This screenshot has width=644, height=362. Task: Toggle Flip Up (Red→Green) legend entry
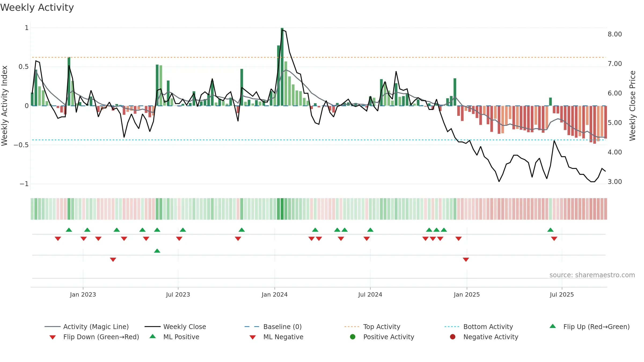[x=589, y=327]
